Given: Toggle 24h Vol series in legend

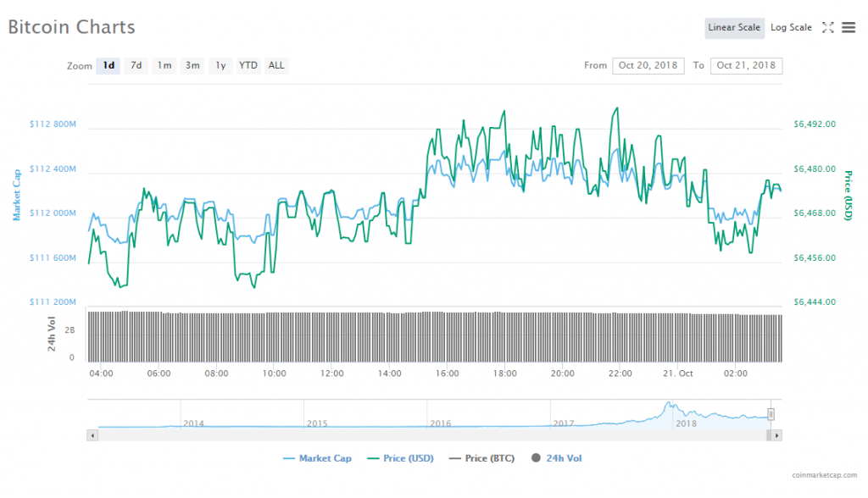Looking at the screenshot, I should (557, 458).
